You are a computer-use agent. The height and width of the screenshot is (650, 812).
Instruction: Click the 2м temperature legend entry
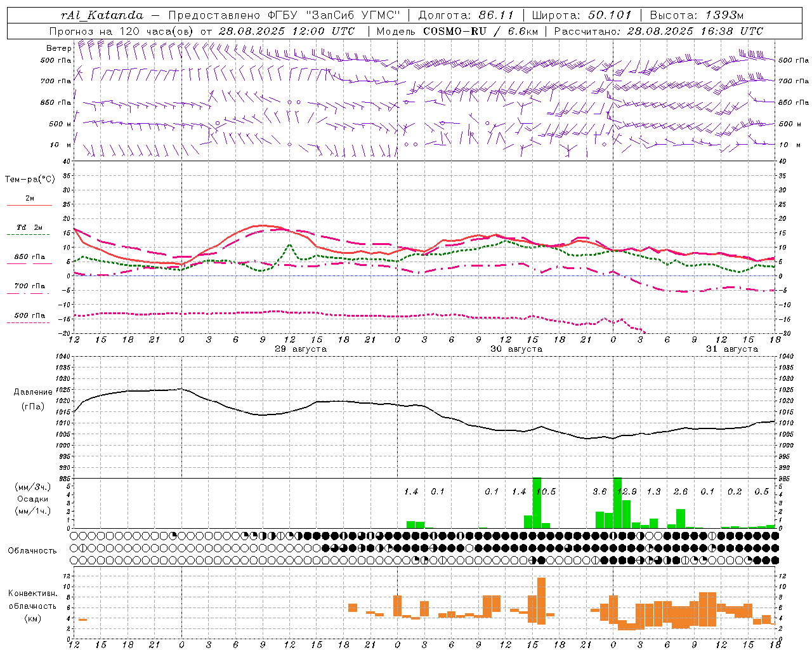[x=30, y=199]
